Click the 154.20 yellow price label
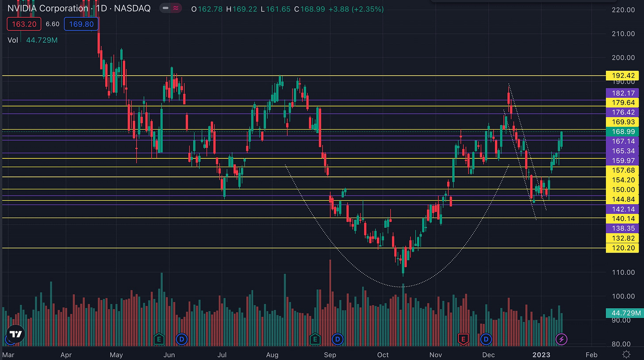Screen dimensions: 644x360 coord(622,180)
